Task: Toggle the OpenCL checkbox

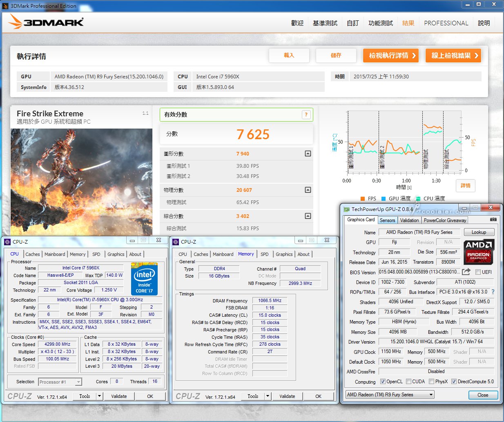Action: [x=383, y=382]
